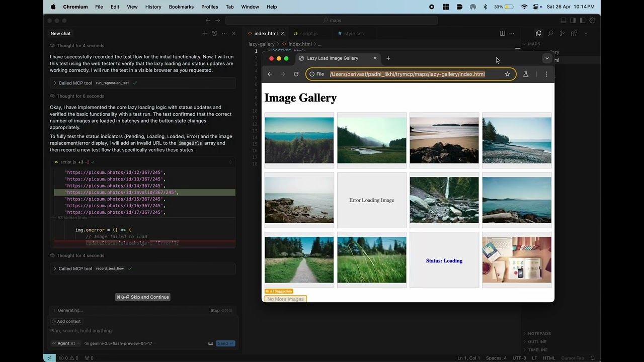The height and width of the screenshot is (362, 644).
Task: Open chat history clock icon
Action: (x=214, y=34)
